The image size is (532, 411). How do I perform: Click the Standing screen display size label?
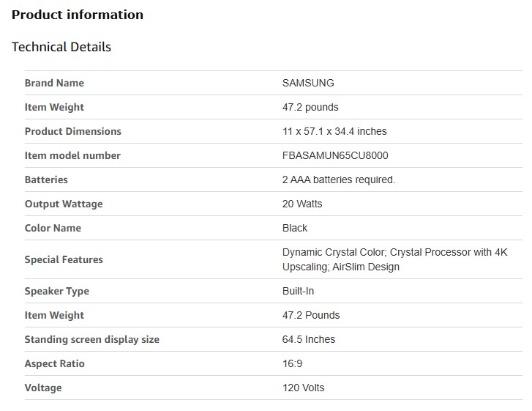[92, 339]
